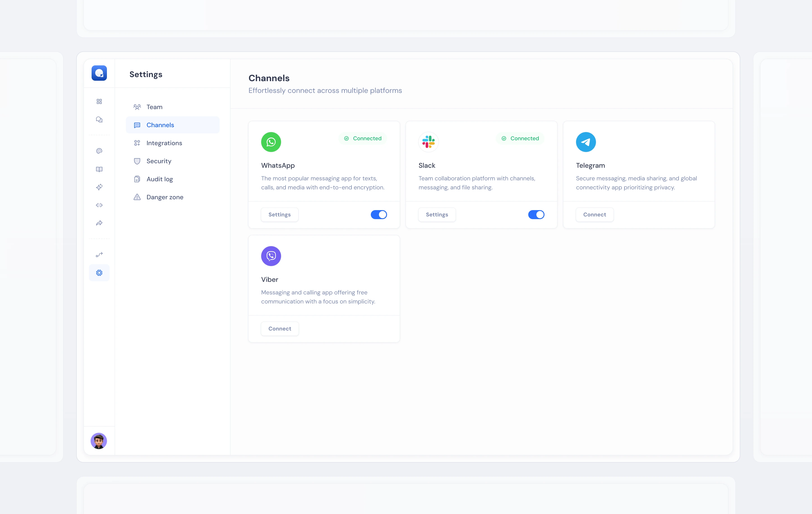The width and height of the screenshot is (812, 514).
Task: Click the Settings panel heading
Action: [x=146, y=74]
